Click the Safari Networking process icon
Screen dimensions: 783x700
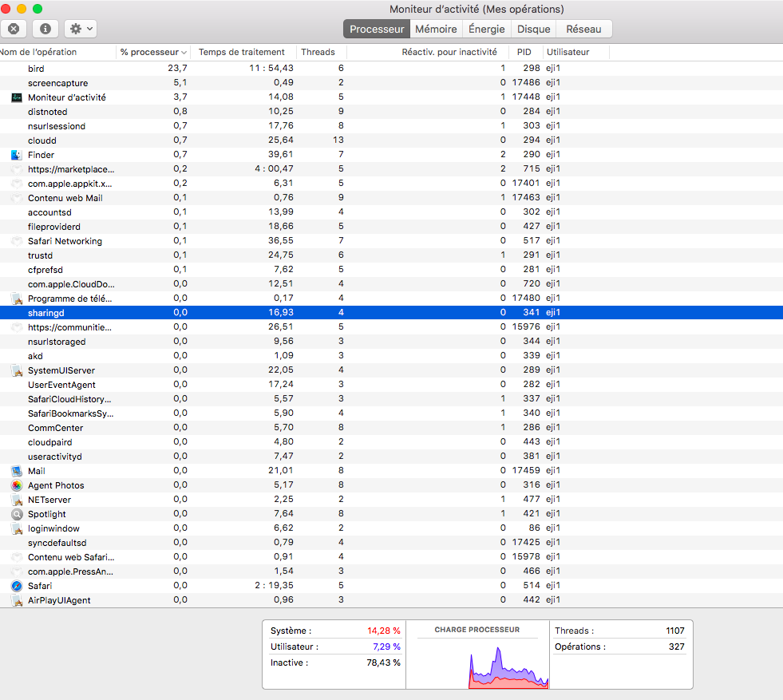17,241
